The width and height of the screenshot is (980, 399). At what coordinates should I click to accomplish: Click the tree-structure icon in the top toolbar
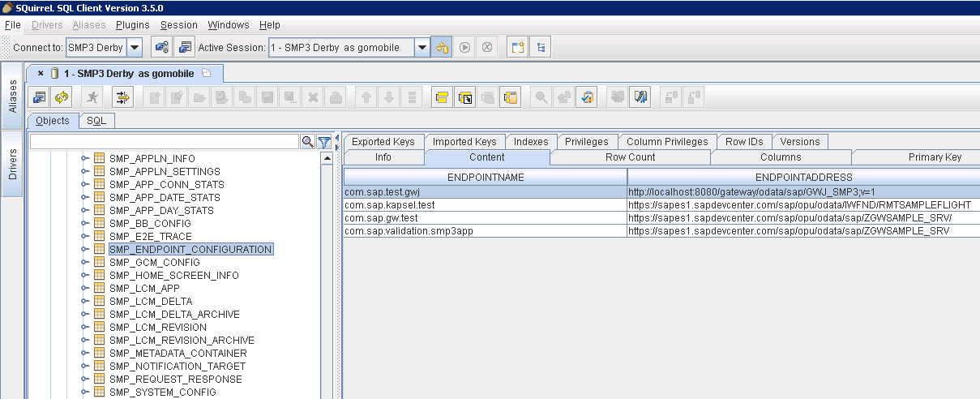541,47
